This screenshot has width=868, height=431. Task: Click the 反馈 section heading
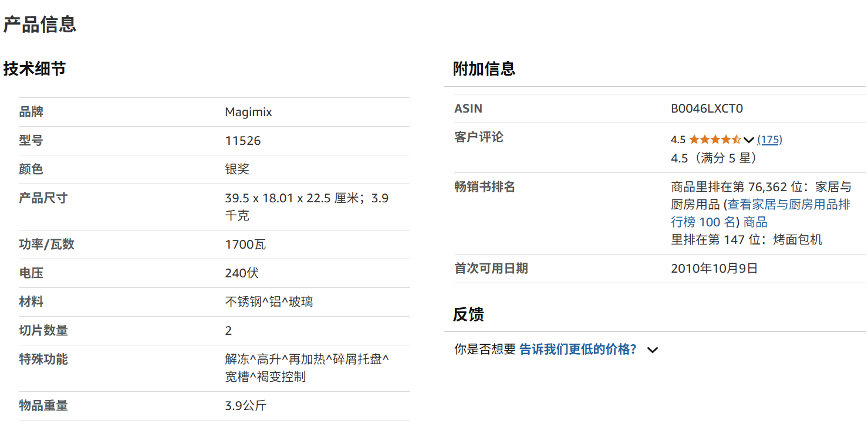[468, 315]
